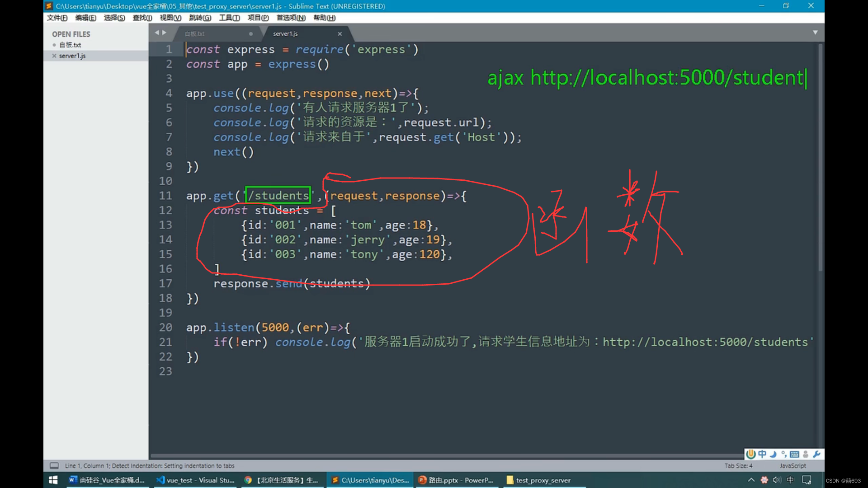This screenshot has height=488, width=868.
Task: Toggle IME Chinese/English mode button
Action: (762, 454)
